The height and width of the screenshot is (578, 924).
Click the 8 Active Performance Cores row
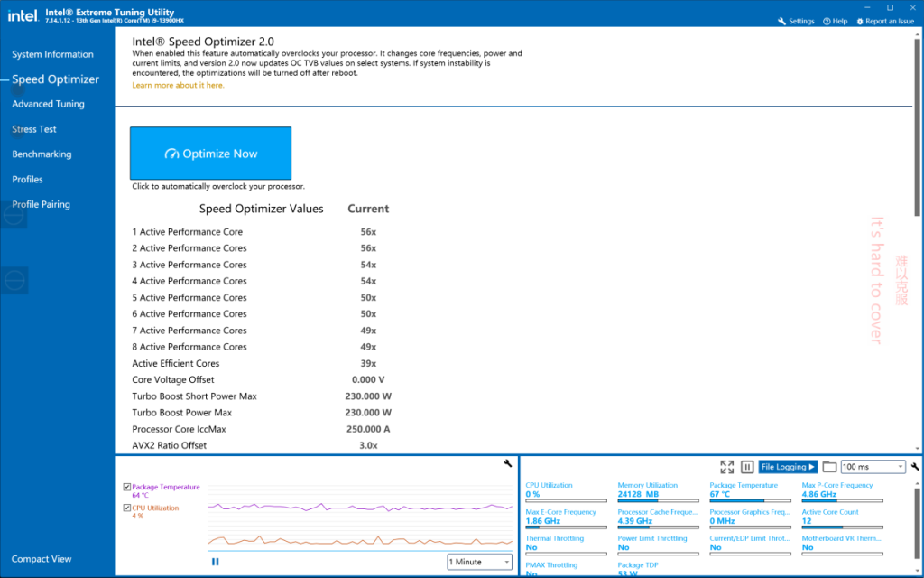(x=262, y=347)
